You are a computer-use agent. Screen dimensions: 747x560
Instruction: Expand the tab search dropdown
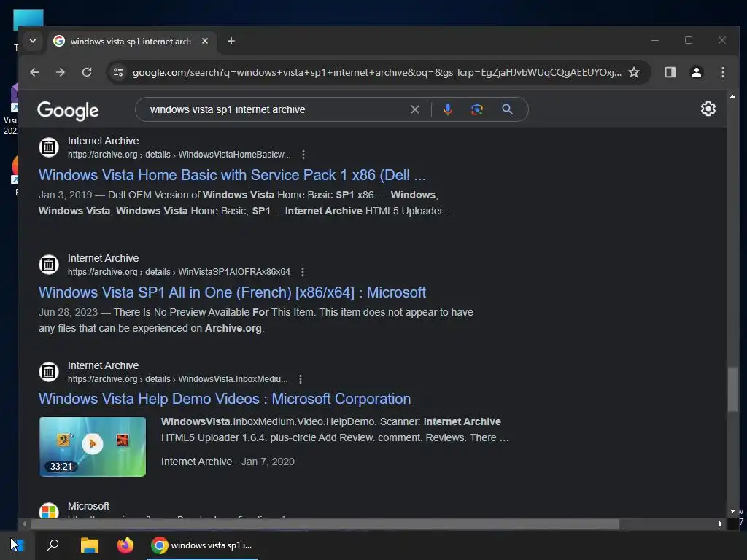[x=33, y=41]
